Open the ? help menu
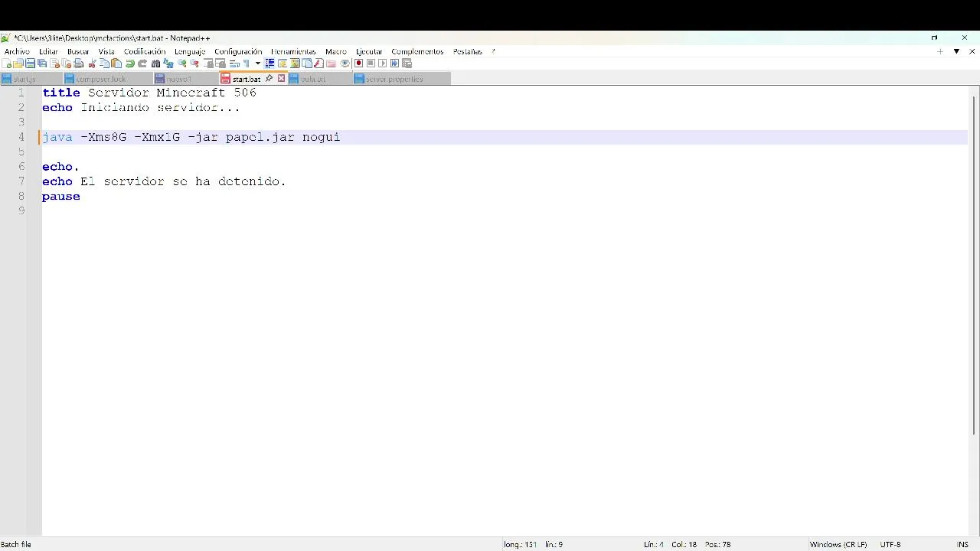This screenshot has height=551, width=980. click(x=493, y=51)
